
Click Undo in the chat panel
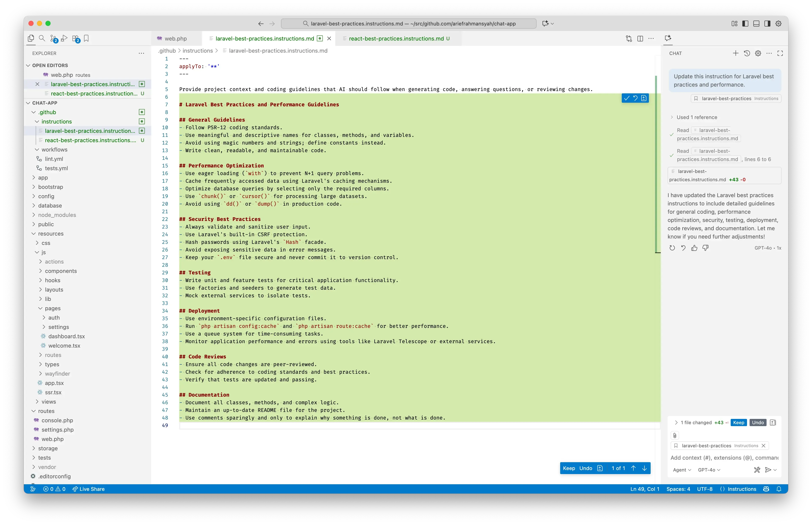tap(758, 422)
